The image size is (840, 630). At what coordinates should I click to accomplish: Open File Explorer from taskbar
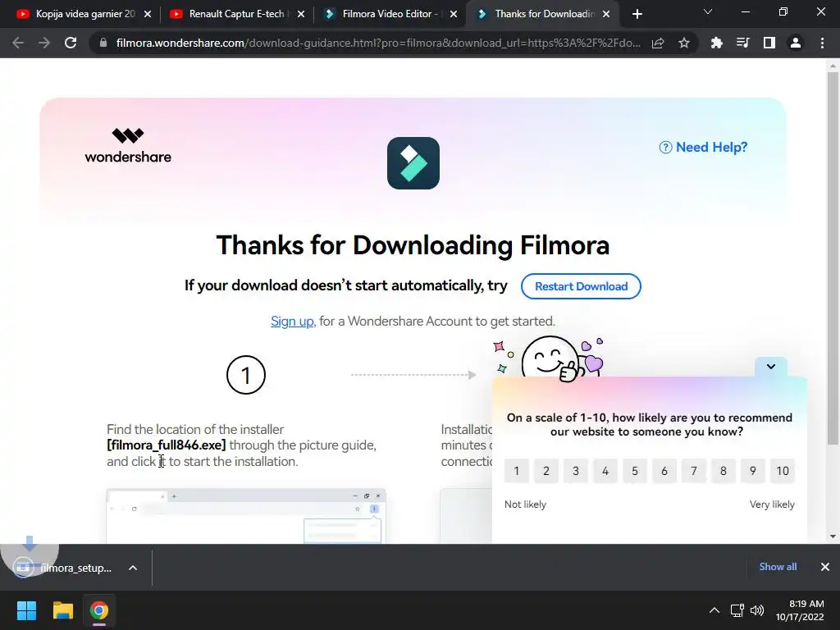[x=62, y=610]
